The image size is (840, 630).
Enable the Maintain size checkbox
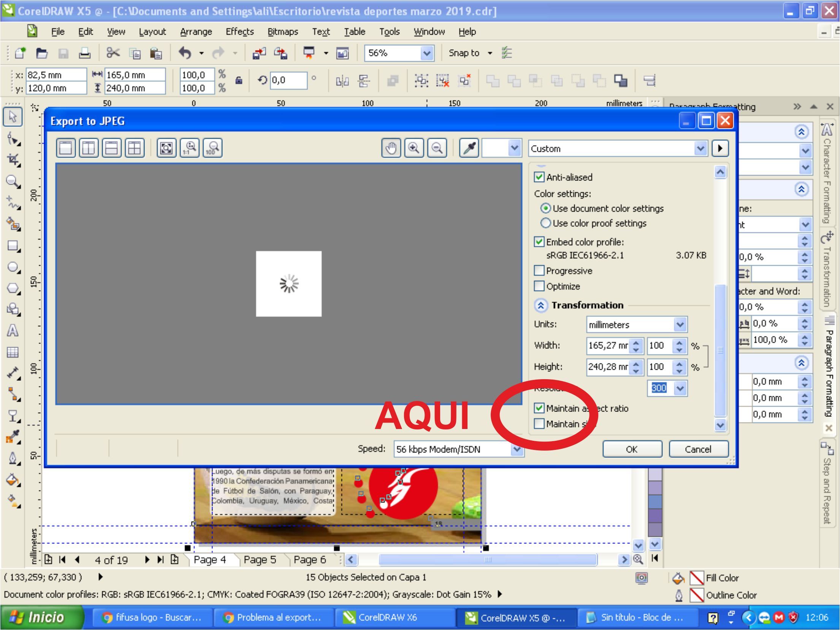539,423
